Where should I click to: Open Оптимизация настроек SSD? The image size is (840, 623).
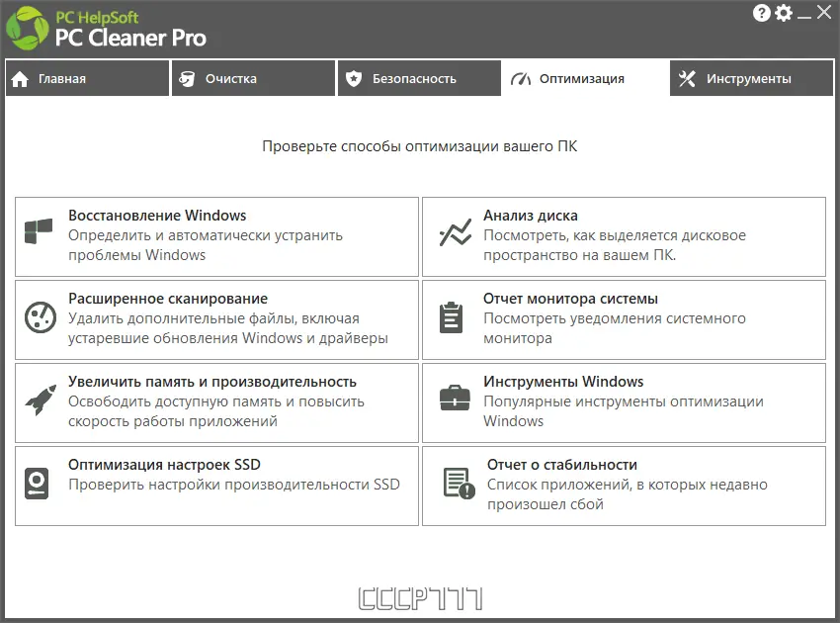164,465
